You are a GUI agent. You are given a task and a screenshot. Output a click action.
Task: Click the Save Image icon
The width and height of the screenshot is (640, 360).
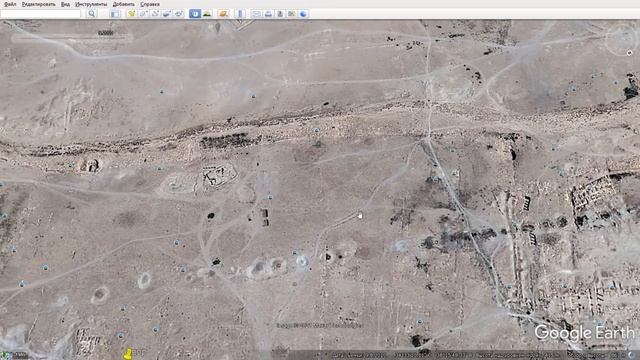(x=280, y=14)
